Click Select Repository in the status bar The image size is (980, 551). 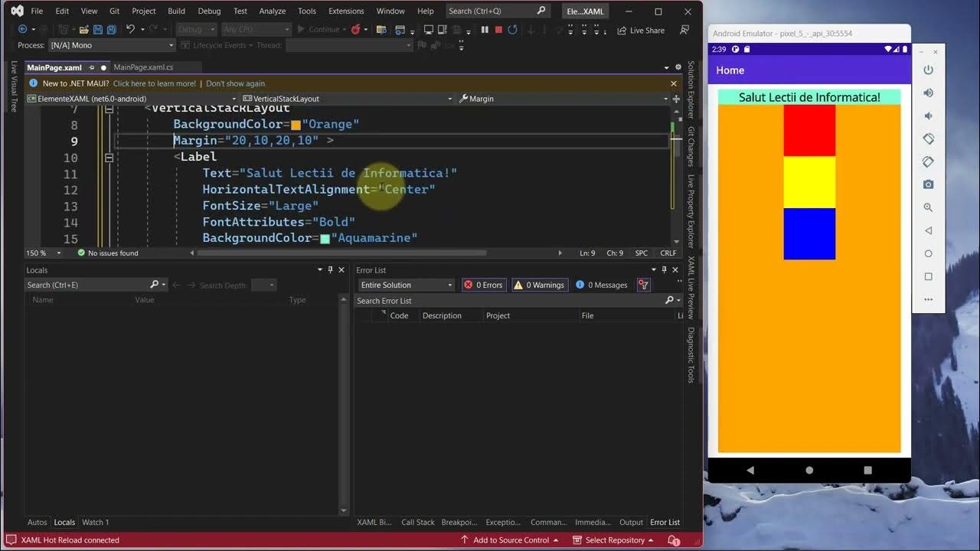[x=614, y=540]
